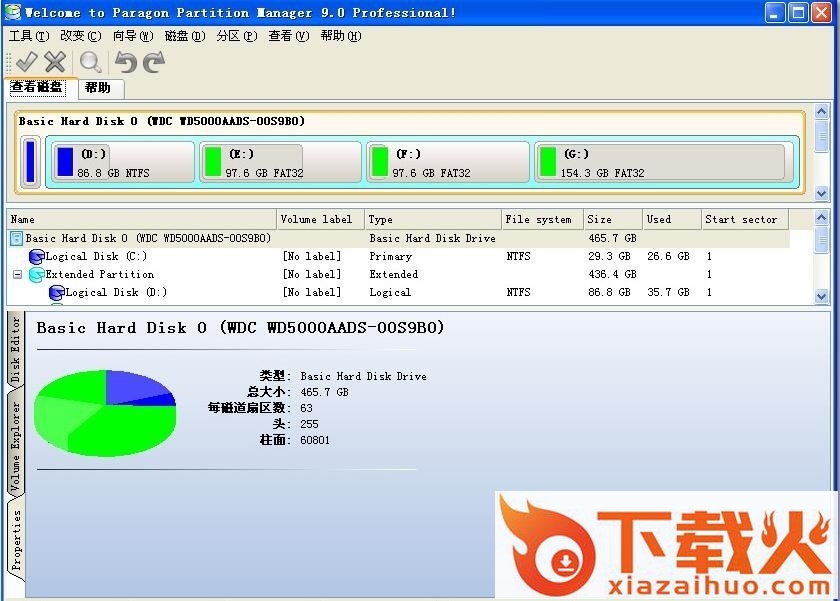Screen dimensions: 840x601
Task: Select the F: 97.6 GB FAT32 partition block
Action: [x=448, y=162]
